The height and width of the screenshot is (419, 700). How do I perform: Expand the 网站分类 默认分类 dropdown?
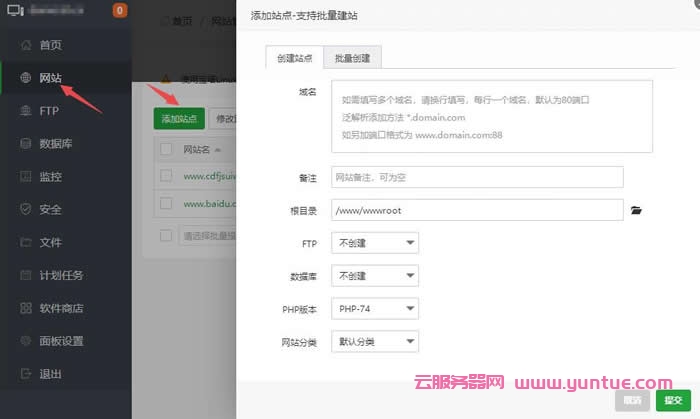tap(376, 342)
